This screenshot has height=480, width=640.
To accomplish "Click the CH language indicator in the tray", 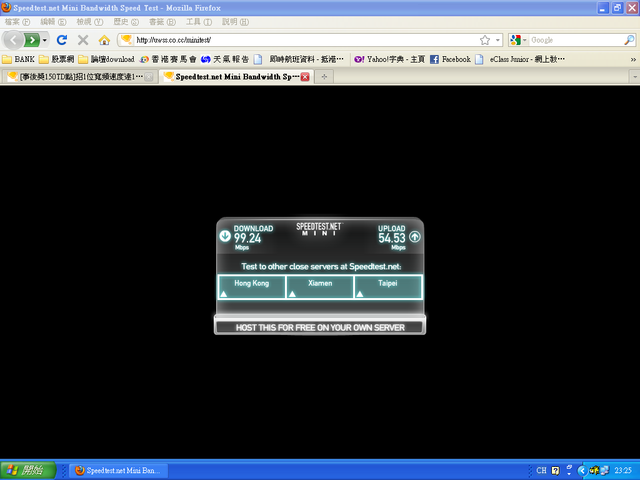I will pyautogui.click(x=541, y=470).
